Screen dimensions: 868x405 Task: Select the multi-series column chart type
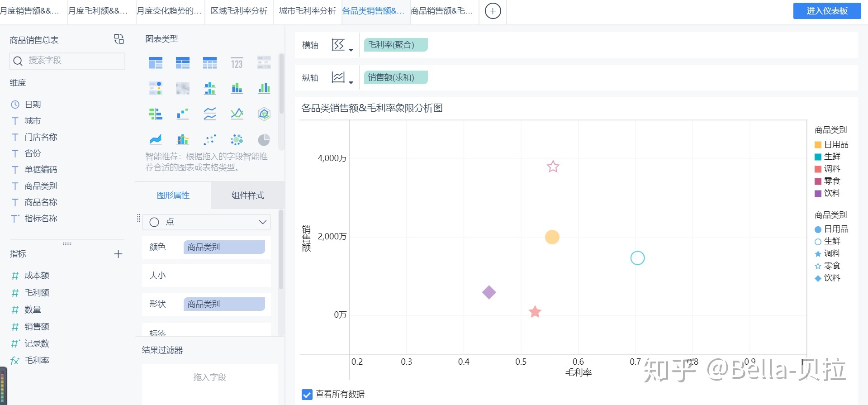pyautogui.click(x=264, y=88)
